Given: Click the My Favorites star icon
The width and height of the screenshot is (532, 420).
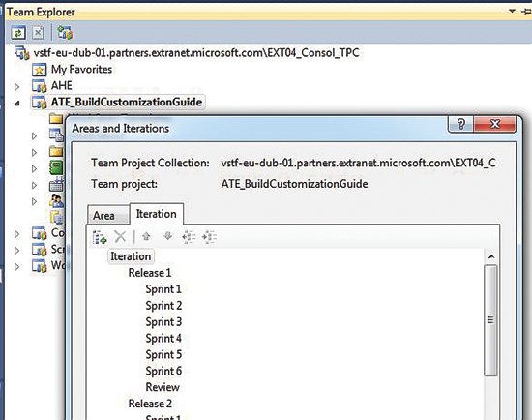Looking at the screenshot, I should (x=39, y=70).
